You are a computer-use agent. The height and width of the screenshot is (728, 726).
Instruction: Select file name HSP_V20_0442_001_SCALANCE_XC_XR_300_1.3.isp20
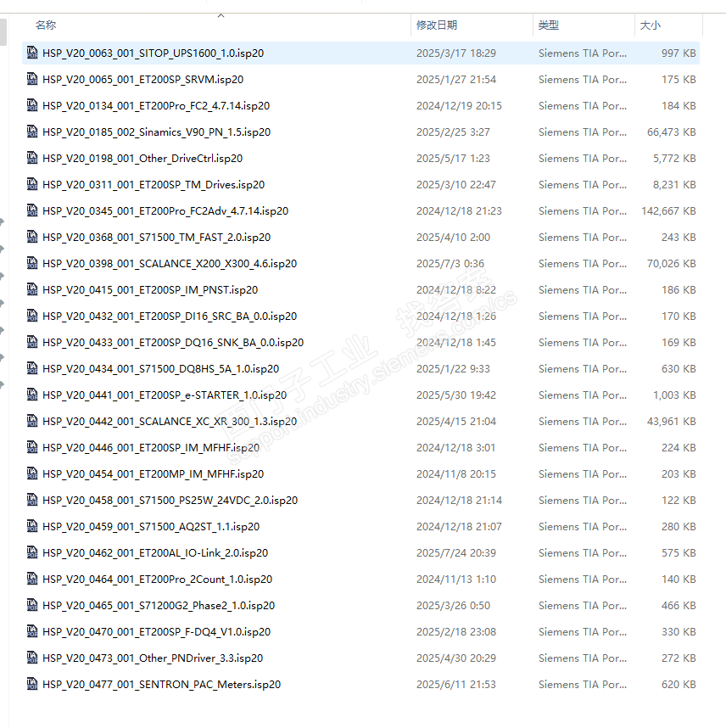pyautogui.click(x=170, y=422)
